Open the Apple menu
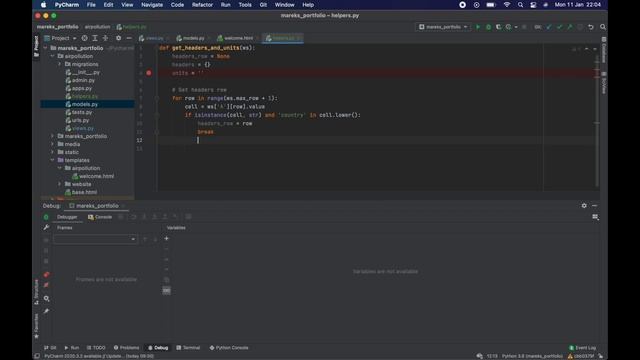This screenshot has height=360, width=640. (x=44, y=5)
